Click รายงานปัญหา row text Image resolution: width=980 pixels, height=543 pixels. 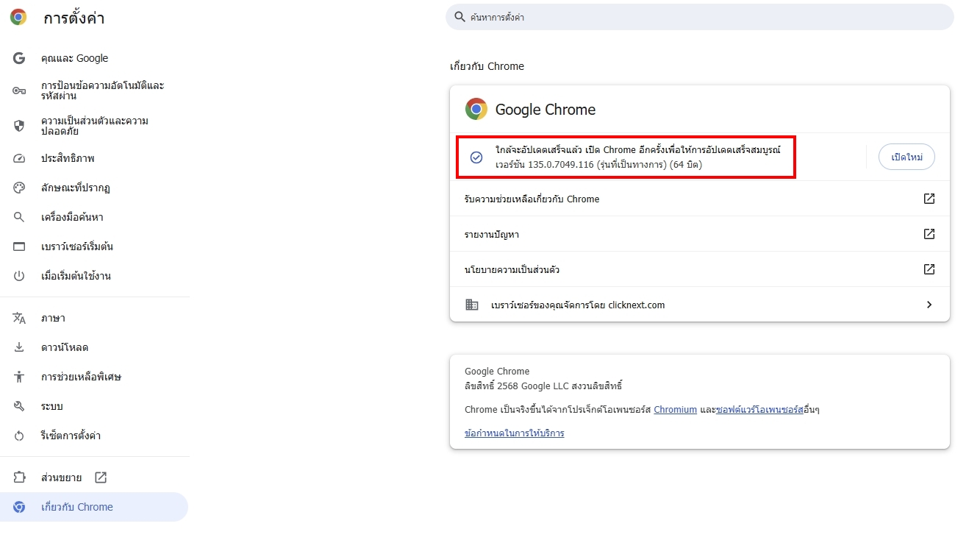point(492,234)
